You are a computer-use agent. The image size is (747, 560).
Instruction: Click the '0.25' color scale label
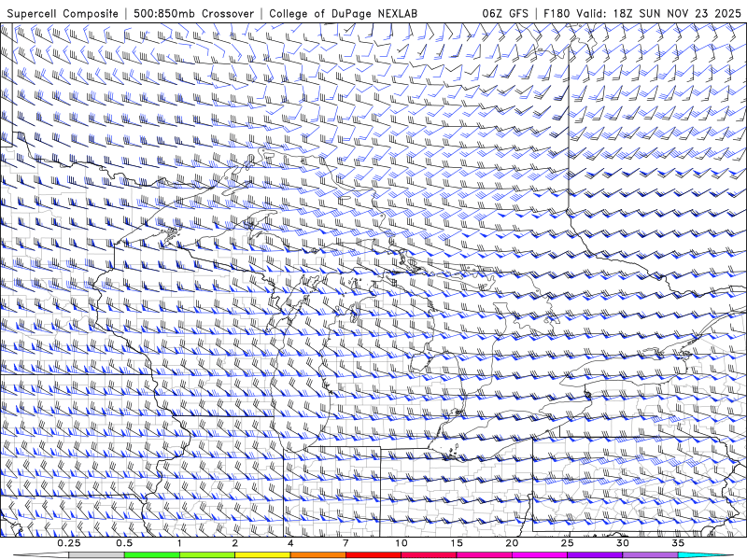[69, 543]
